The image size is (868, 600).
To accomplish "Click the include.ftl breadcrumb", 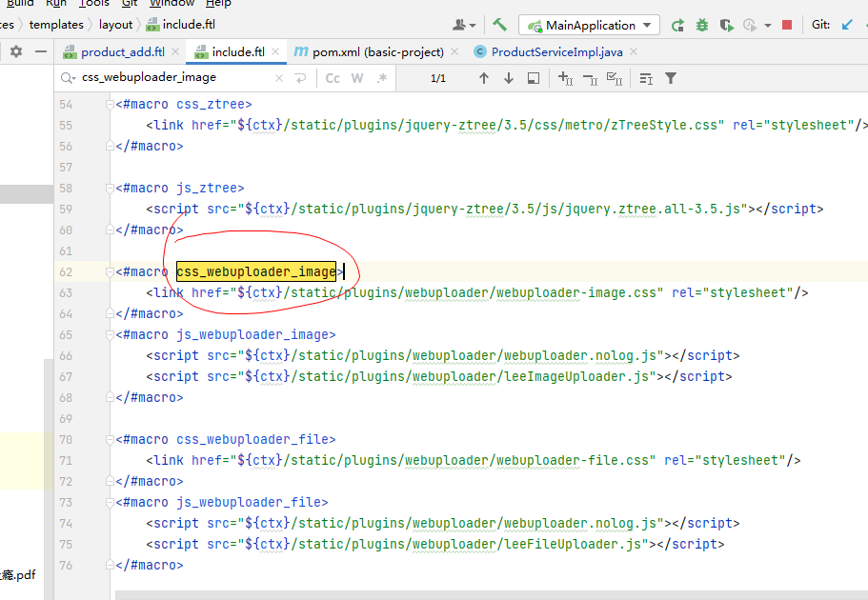I will pos(181,25).
